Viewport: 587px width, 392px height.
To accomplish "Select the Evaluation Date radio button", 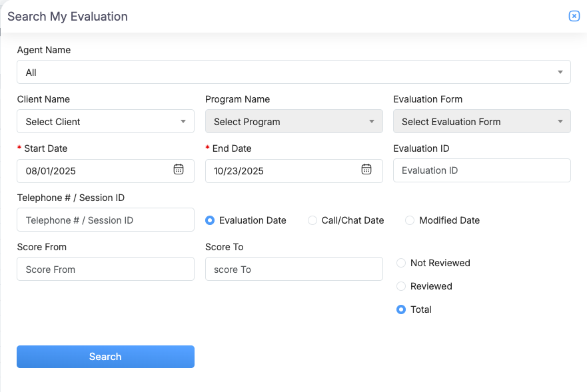I will click(210, 220).
